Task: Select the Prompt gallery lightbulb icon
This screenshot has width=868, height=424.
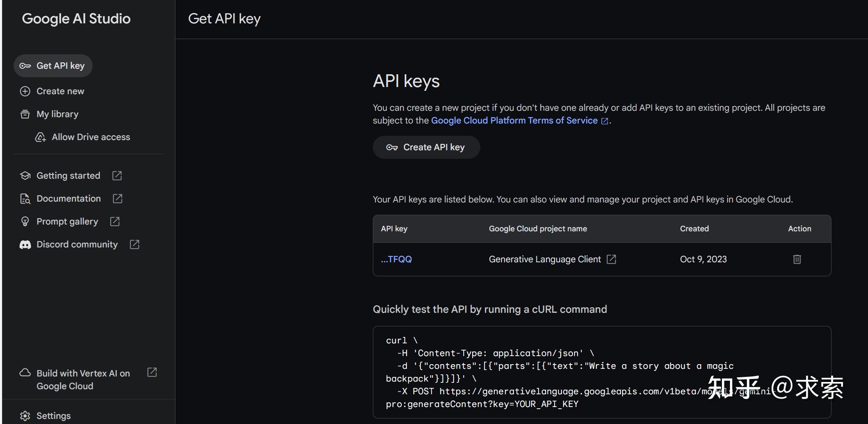Action: click(25, 221)
